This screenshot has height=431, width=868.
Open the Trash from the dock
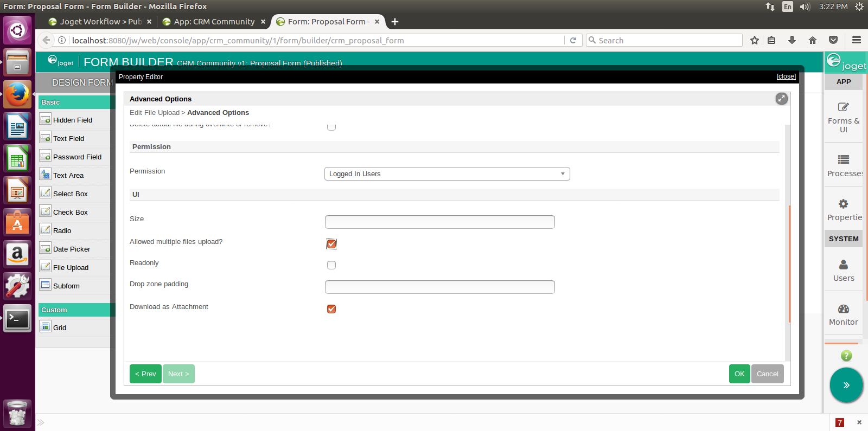(x=17, y=413)
